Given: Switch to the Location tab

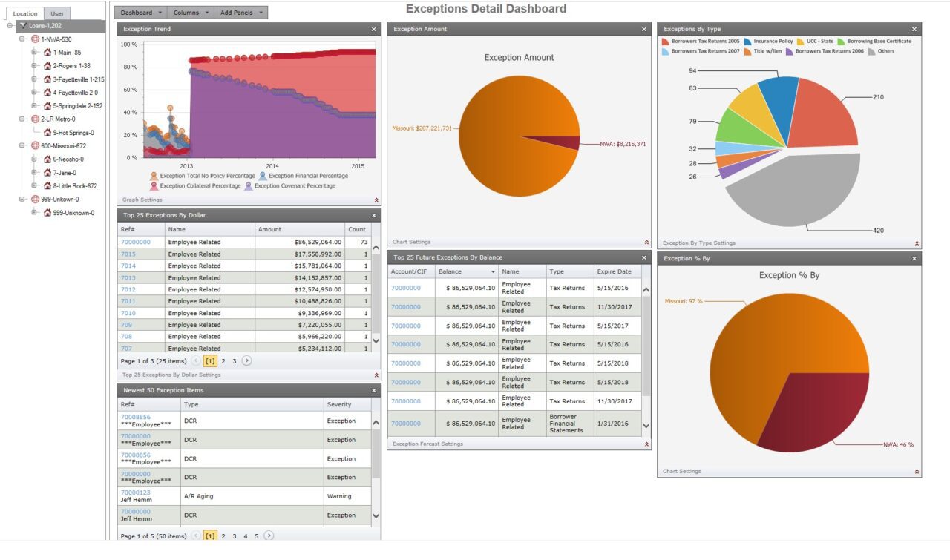Looking at the screenshot, I should [25, 13].
